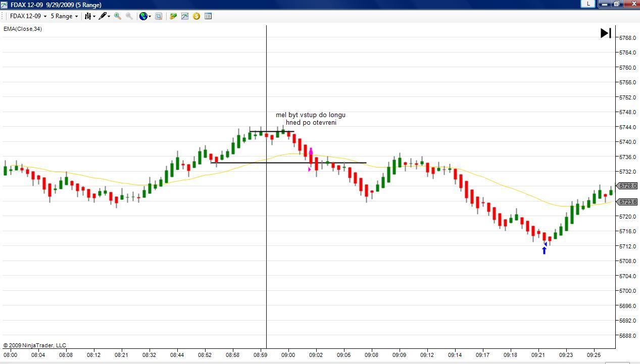
Task: Click the zoom in magnifier icon
Action: pyautogui.click(x=118, y=16)
